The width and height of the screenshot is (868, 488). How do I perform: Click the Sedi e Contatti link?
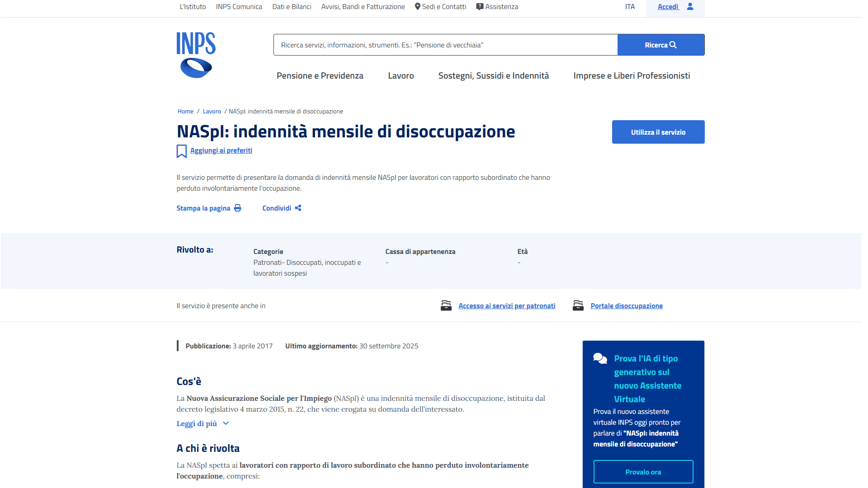[444, 7]
